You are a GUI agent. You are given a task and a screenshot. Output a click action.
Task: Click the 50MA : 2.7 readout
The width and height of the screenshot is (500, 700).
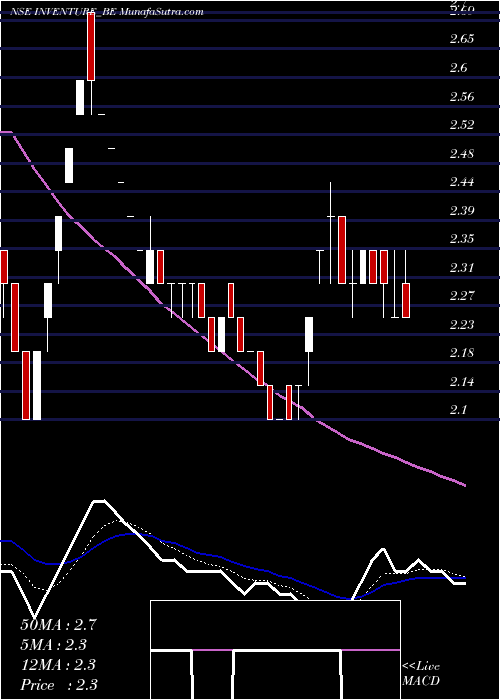58,625
